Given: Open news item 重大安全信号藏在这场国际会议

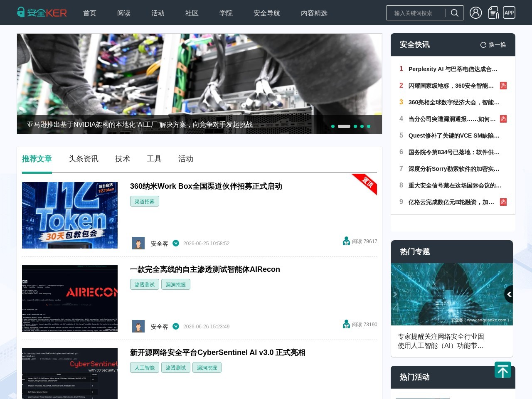Looking at the screenshot, I should point(455,185).
